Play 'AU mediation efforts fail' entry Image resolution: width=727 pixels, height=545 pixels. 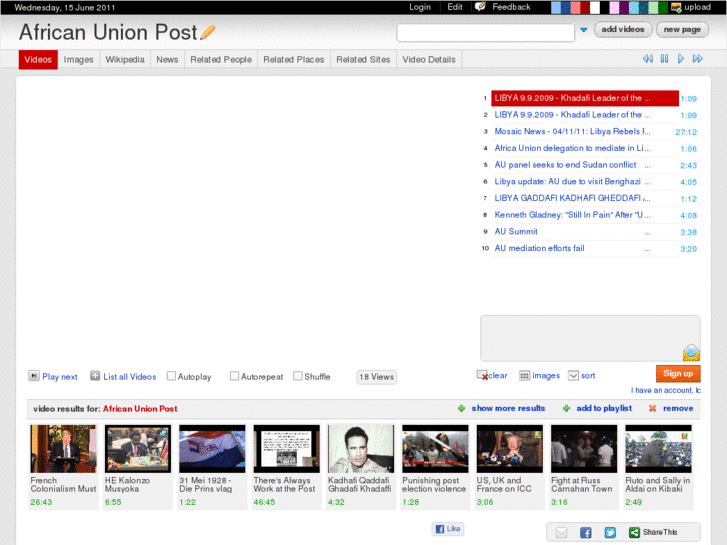539,248
